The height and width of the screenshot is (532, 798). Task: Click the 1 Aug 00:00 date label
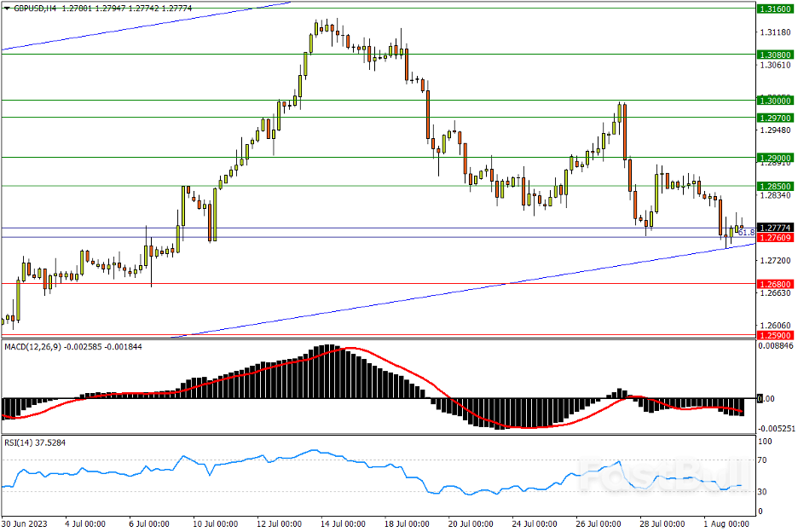tap(725, 523)
